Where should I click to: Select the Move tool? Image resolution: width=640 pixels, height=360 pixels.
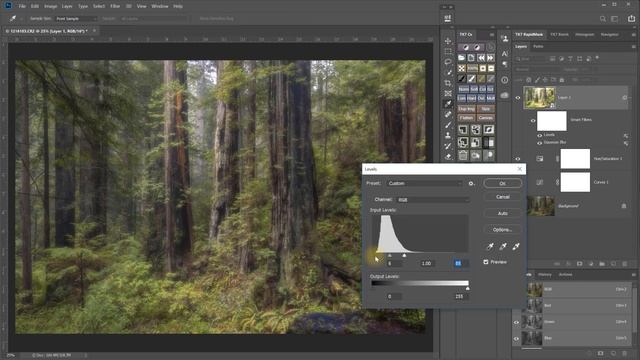(448, 41)
